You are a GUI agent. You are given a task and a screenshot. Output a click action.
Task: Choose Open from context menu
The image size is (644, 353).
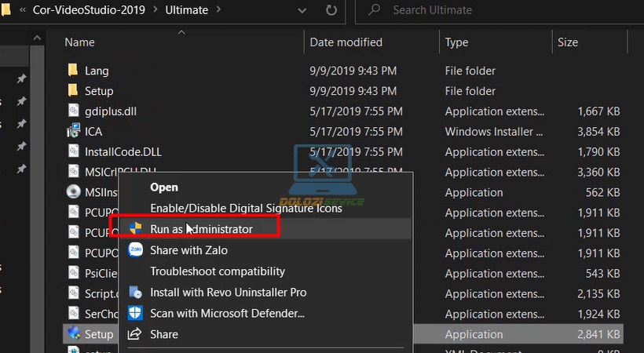click(164, 187)
